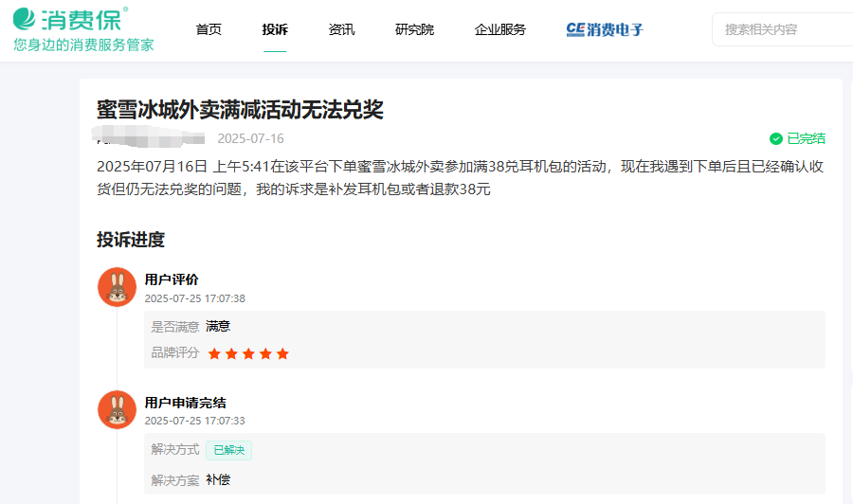
Task: Click the 解决方案 label
Action: (x=175, y=480)
